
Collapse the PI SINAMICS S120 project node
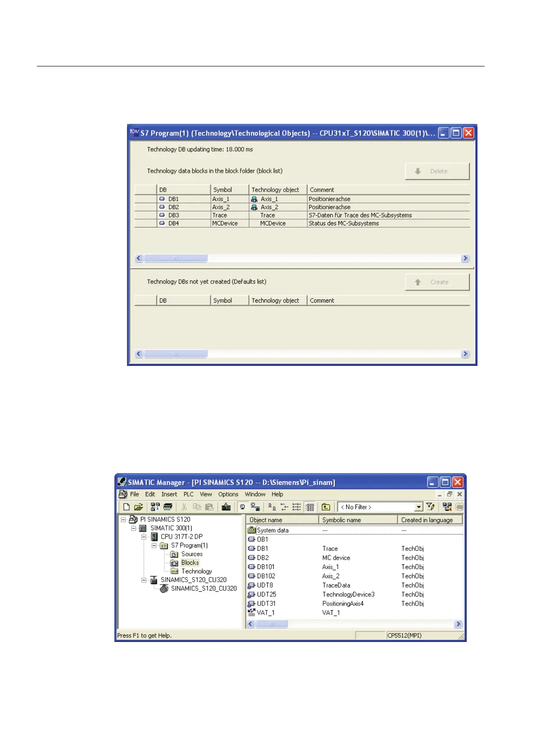[123, 519]
